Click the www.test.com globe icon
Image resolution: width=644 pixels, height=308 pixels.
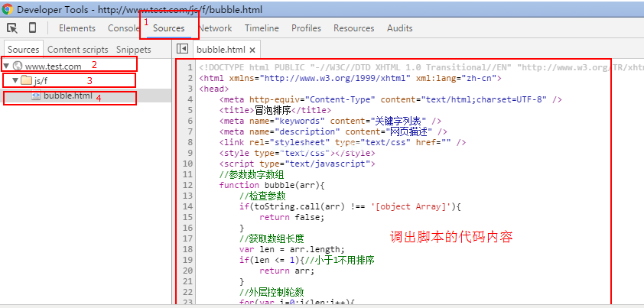pos(18,66)
